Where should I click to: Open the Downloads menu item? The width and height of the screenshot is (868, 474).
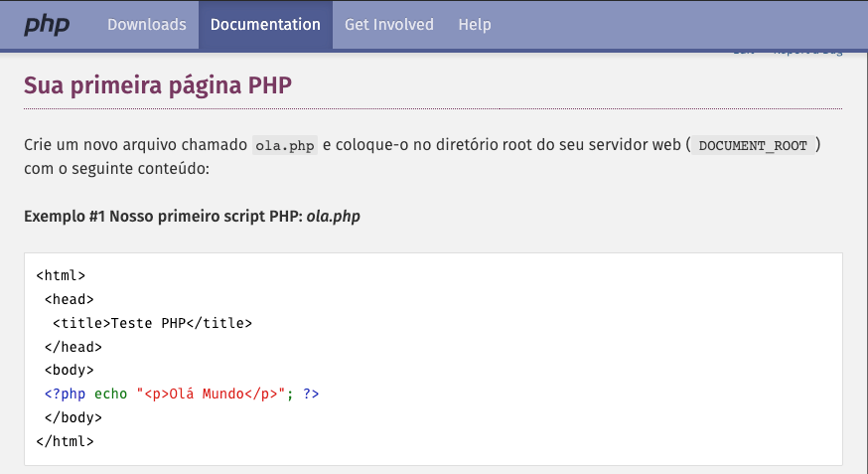(x=147, y=25)
